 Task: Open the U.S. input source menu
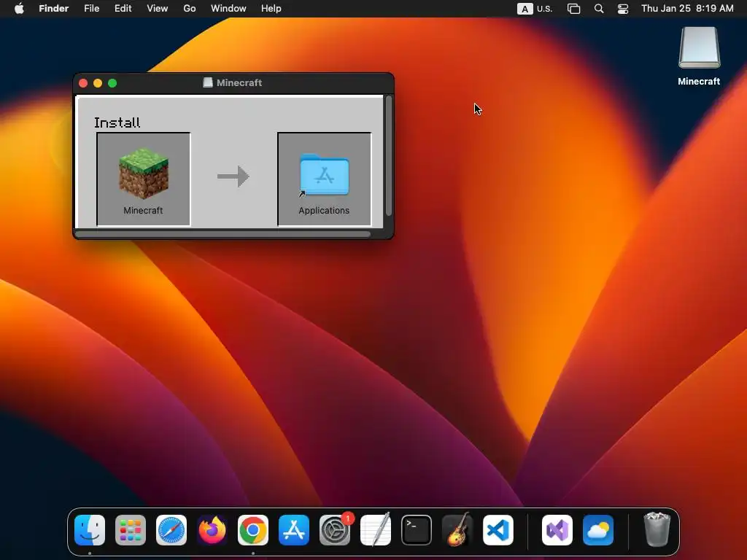[x=535, y=9]
